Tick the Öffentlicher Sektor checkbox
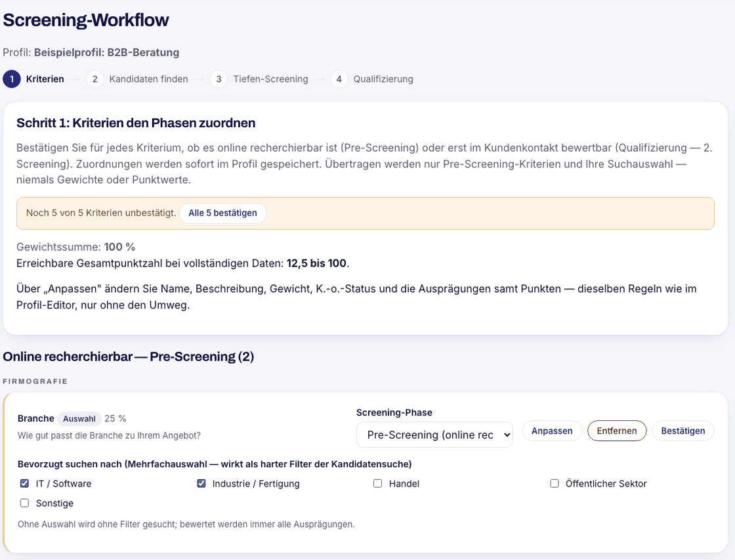Image resolution: width=735 pixels, height=560 pixels. [554, 483]
